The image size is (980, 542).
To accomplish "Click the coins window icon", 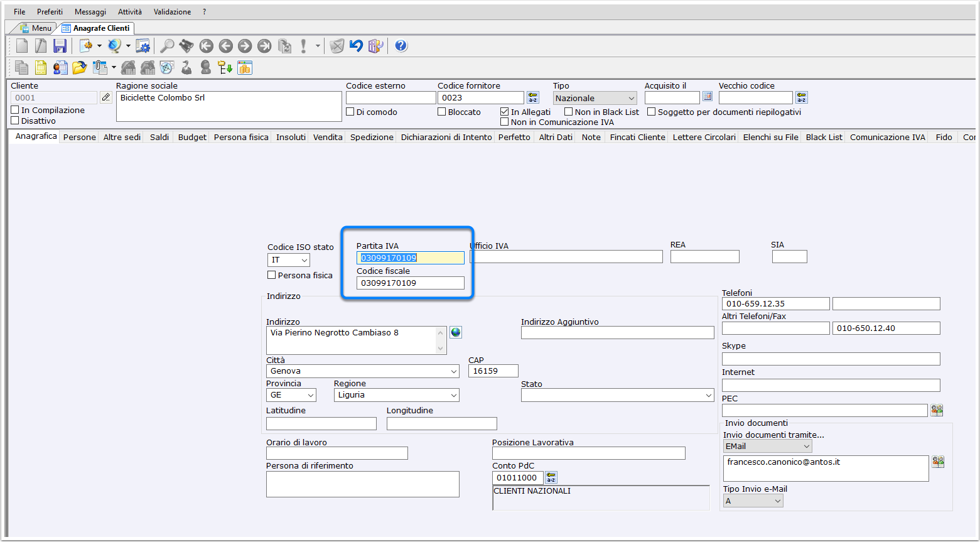I will coord(245,67).
